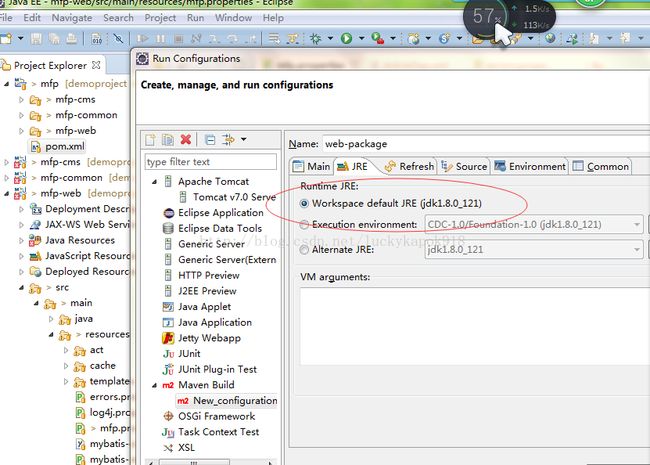Click the New launch configuration icon
This screenshot has width=650, height=465.
(150, 140)
